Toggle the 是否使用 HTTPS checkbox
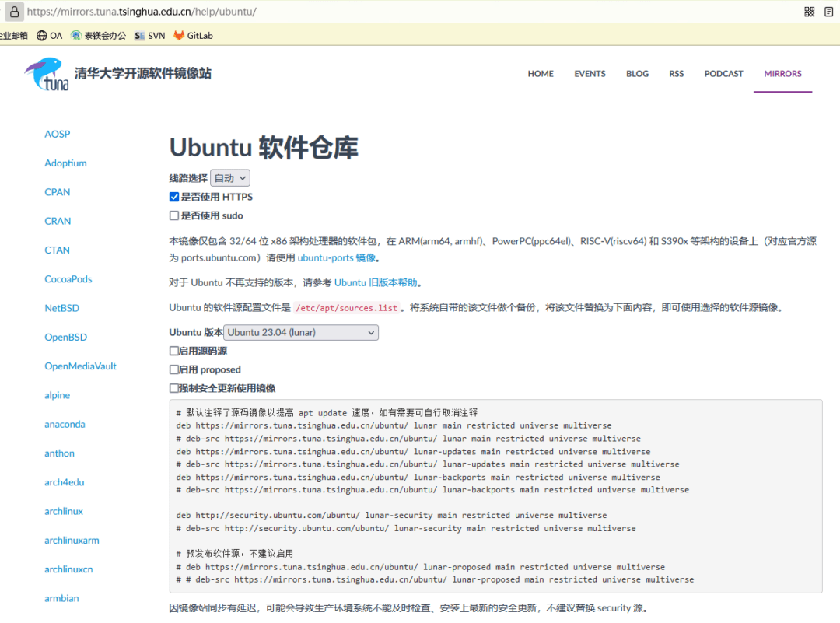The height and width of the screenshot is (623, 840). click(x=174, y=197)
